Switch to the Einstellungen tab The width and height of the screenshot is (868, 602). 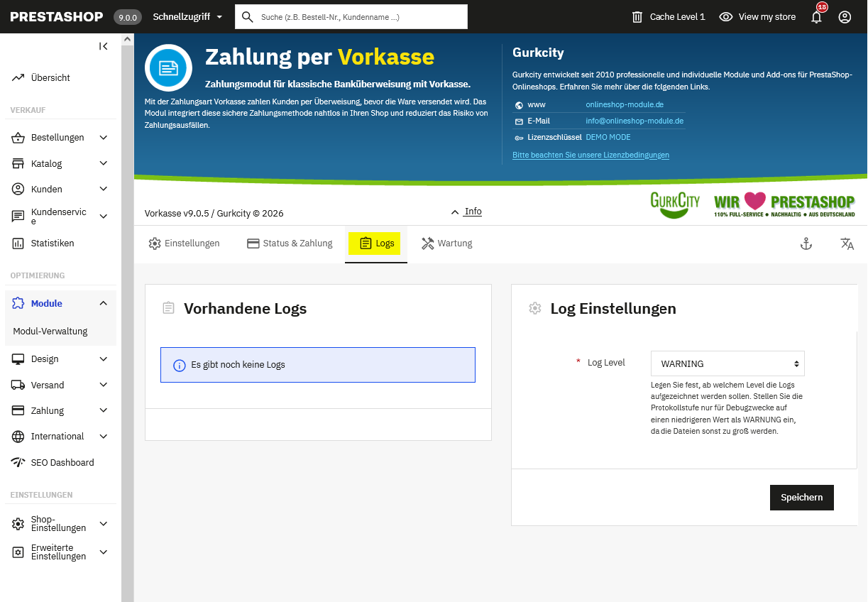(x=184, y=243)
